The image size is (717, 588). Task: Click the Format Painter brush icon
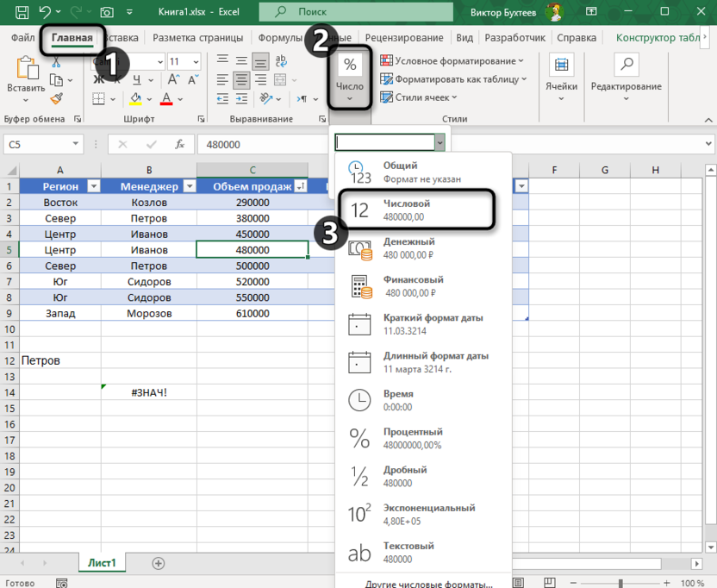pyautogui.click(x=56, y=99)
